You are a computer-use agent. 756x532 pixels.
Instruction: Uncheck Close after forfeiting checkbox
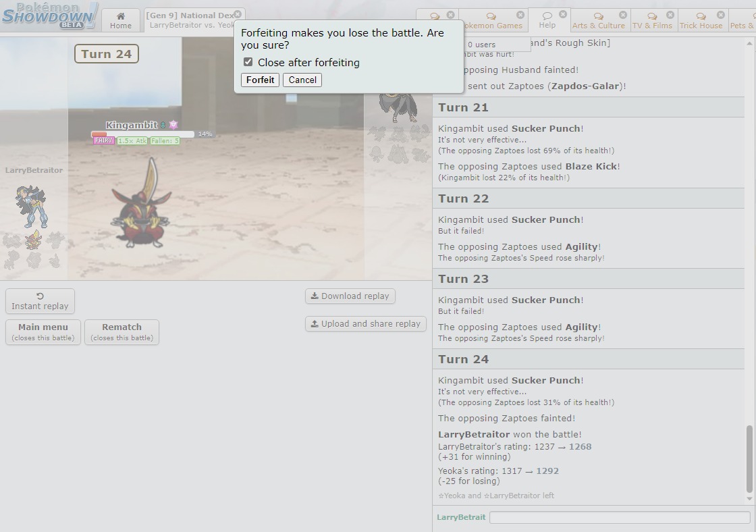248,62
